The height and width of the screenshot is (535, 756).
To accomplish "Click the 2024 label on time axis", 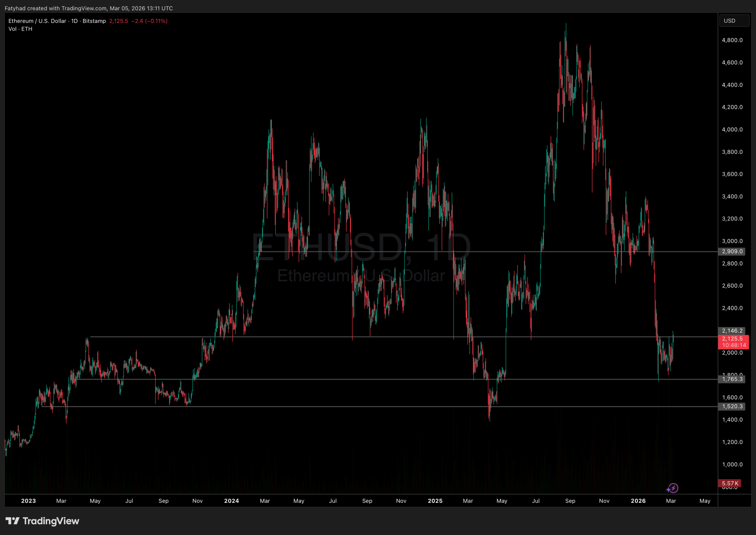I will (x=232, y=501).
